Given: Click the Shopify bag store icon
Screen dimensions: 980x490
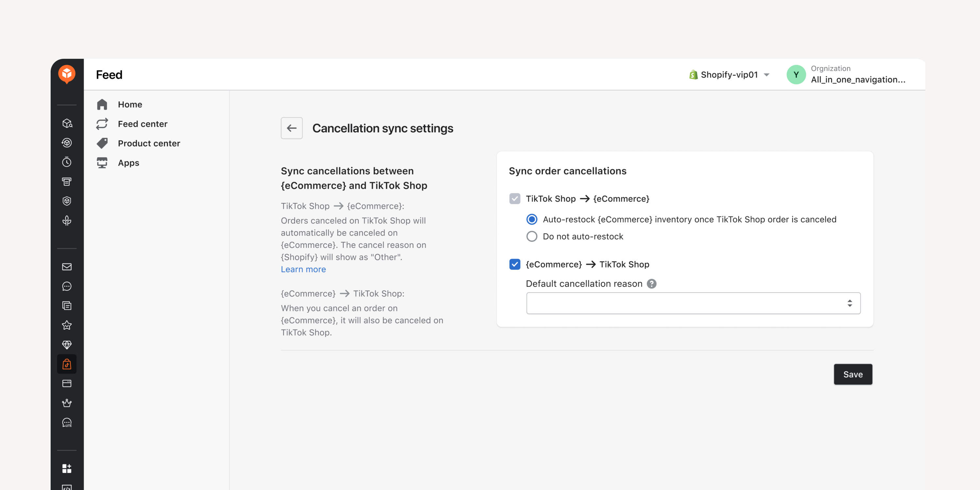Looking at the screenshot, I should [x=693, y=74].
